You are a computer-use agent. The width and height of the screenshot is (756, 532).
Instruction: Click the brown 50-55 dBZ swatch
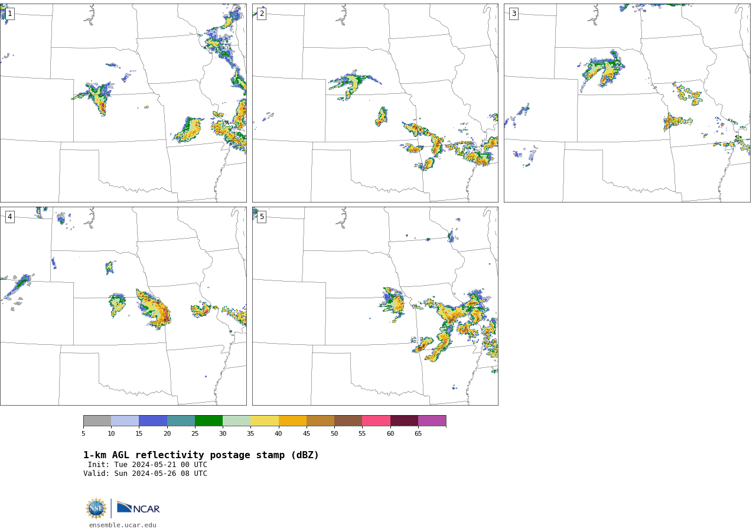[x=348, y=421]
